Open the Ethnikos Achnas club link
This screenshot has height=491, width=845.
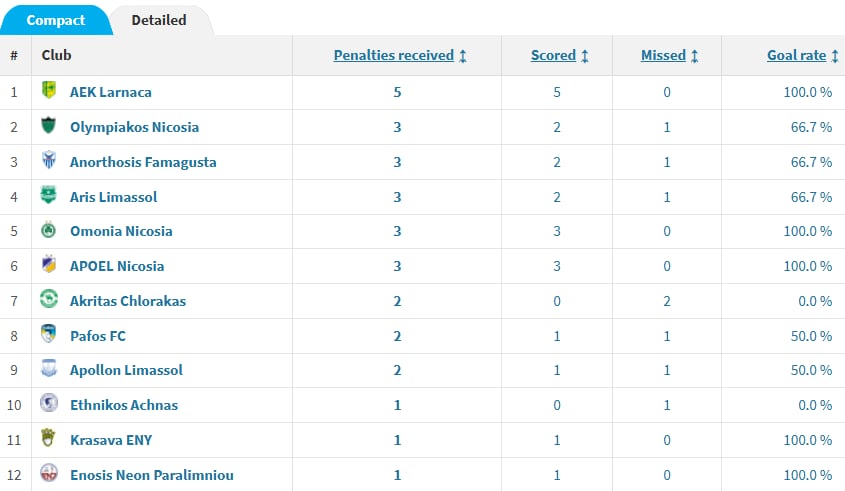point(123,405)
